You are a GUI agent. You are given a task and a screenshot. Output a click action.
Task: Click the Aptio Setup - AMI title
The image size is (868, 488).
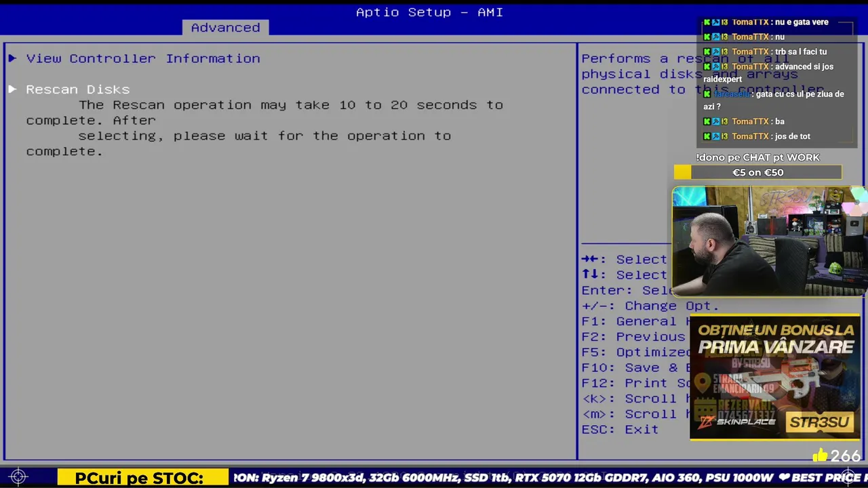pyautogui.click(x=430, y=12)
